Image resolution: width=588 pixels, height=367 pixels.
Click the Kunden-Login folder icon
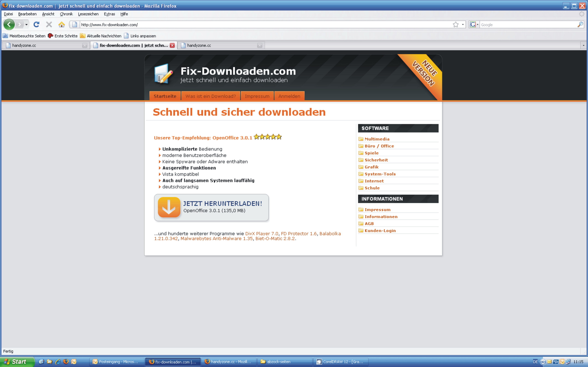361,231
